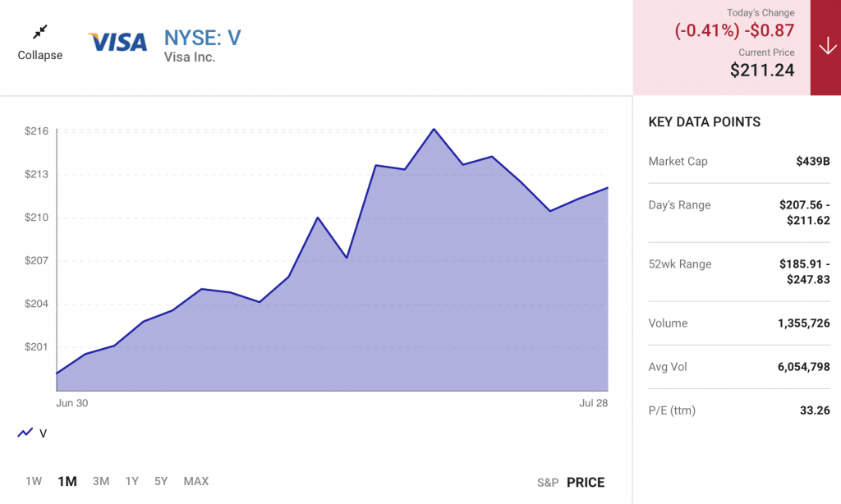This screenshot has width=841, height=504.
Task: Click the Market Cap label
Action: (678, 161)
